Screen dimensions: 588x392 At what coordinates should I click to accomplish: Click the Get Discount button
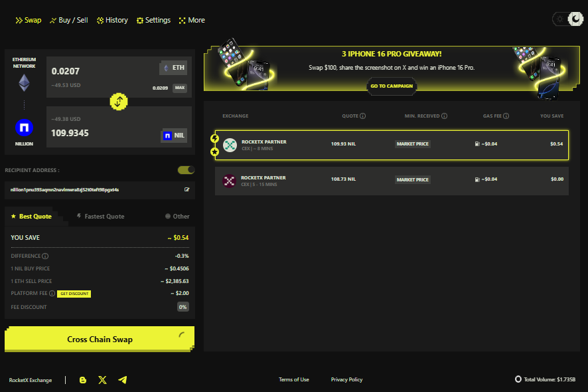(74, 294)
